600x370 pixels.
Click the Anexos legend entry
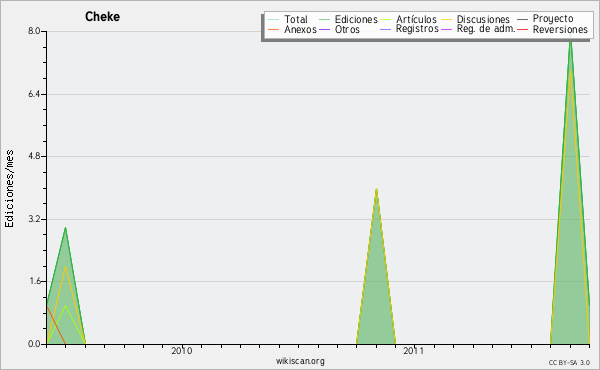point(292,29)
